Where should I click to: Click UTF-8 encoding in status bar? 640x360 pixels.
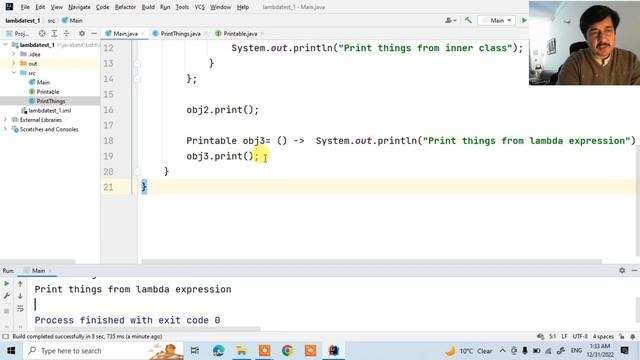coord(580,336)
